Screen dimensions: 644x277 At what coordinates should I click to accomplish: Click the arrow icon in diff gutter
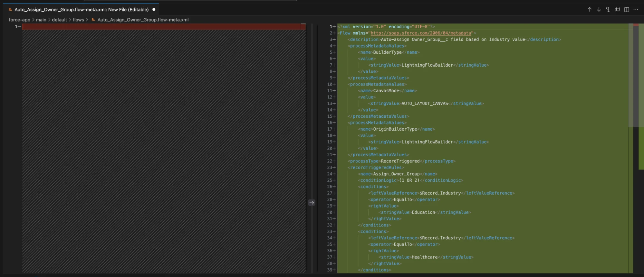click(312, 203)
